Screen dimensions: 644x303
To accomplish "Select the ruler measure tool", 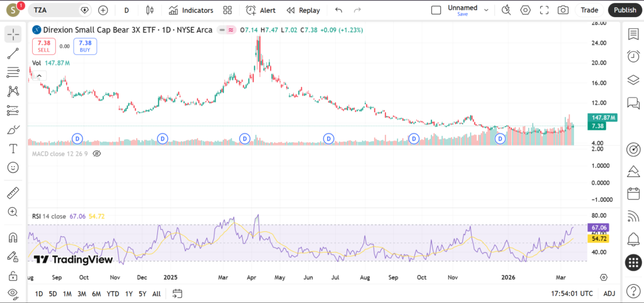I will pyautogui.click(x=13, y=193).
